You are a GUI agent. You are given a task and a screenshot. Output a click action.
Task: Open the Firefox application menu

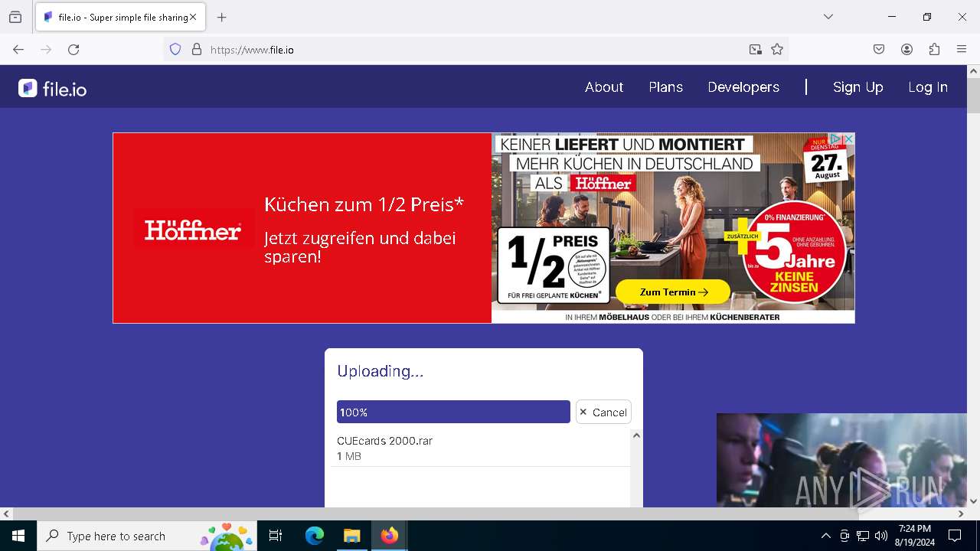pyautogui.click(x=962, y=50)
